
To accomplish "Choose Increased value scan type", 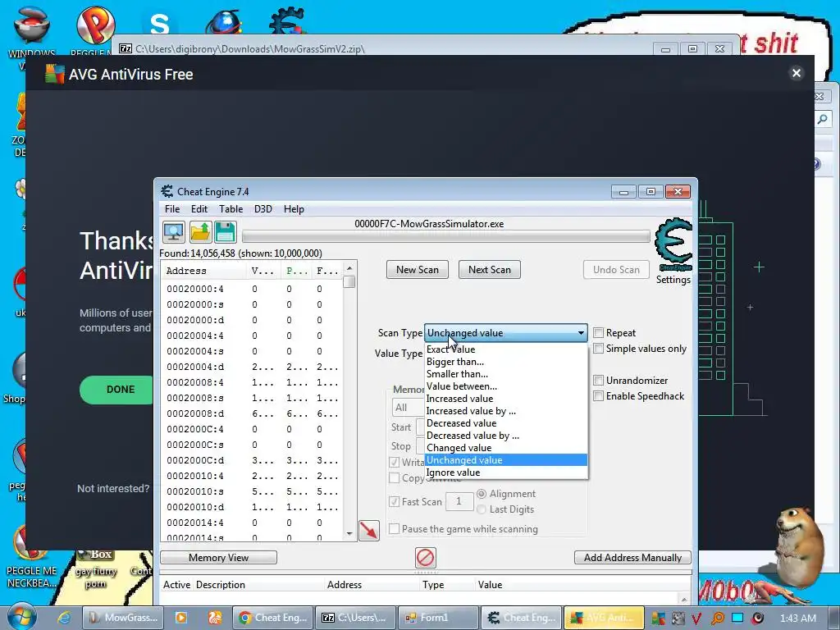I will 506,399.
